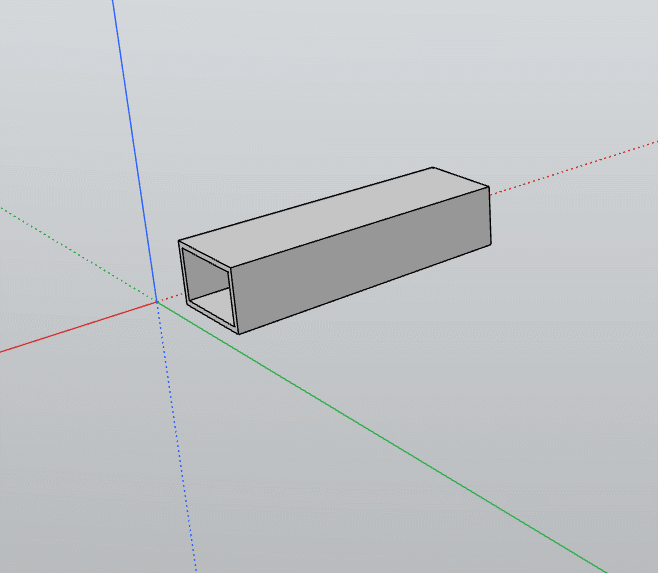This screenshot has width=658, height=573.
Task: Click the solid blue vertical axis line
Action: [134, 149]
